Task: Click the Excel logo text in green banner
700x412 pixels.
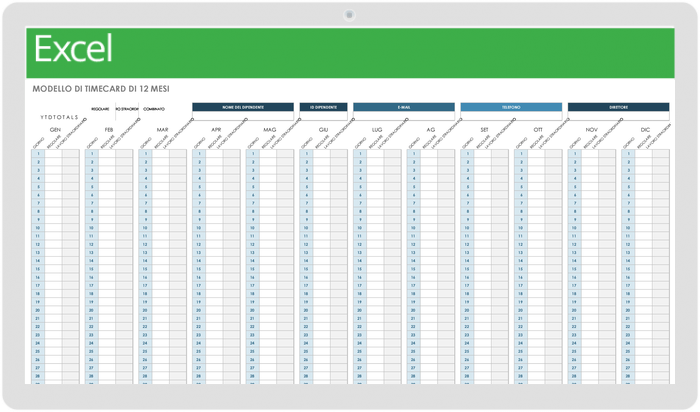Action: click(x=73, y=49)
